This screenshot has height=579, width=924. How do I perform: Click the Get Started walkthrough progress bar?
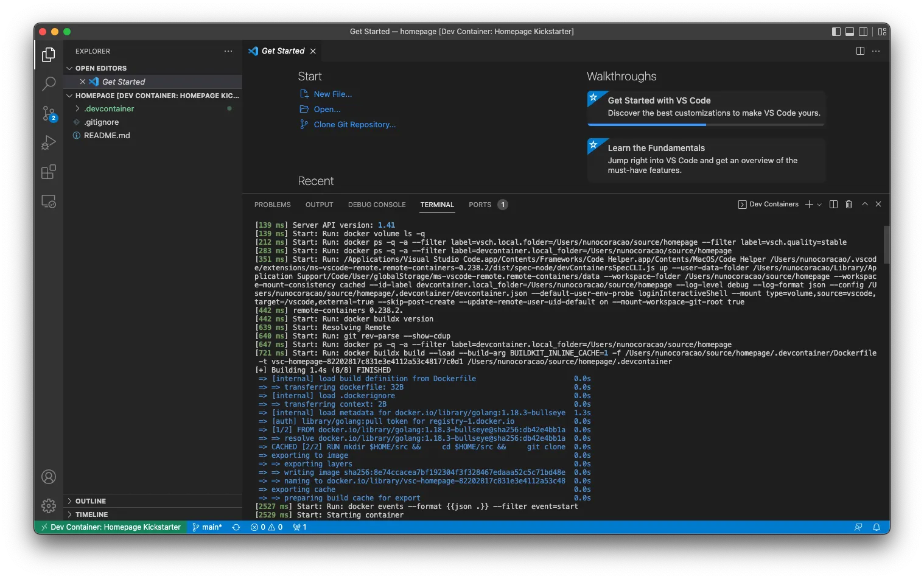coord(706,125)
